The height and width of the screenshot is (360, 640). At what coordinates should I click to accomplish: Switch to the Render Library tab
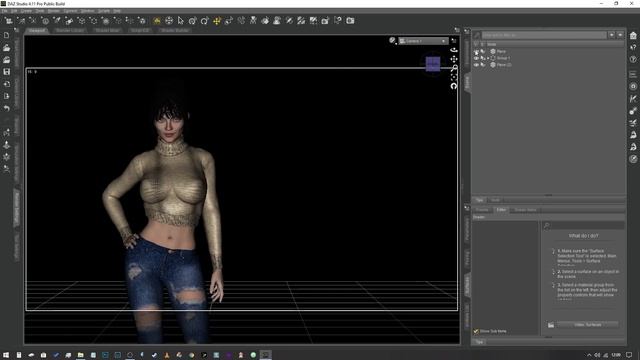[70, 31]
